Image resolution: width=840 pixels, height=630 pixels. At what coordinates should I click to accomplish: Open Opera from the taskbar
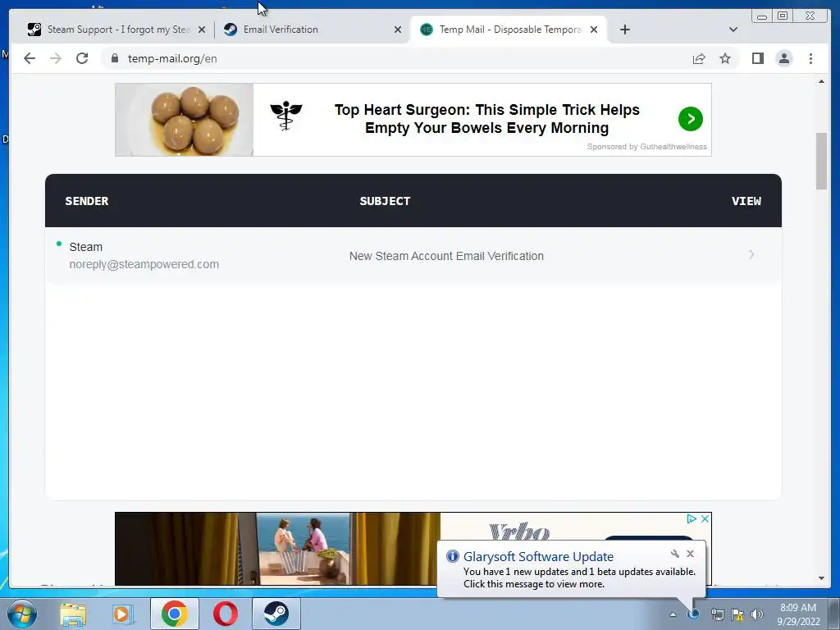coord(226,614)
